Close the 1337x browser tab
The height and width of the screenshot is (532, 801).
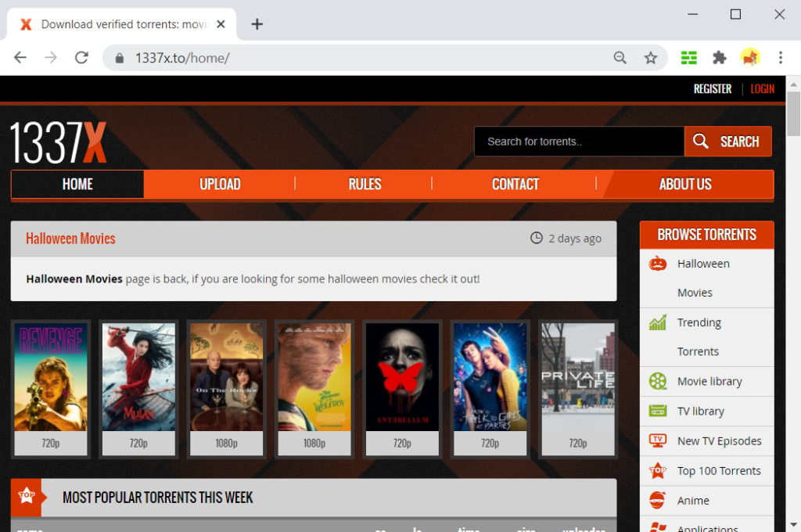[221, 24]
